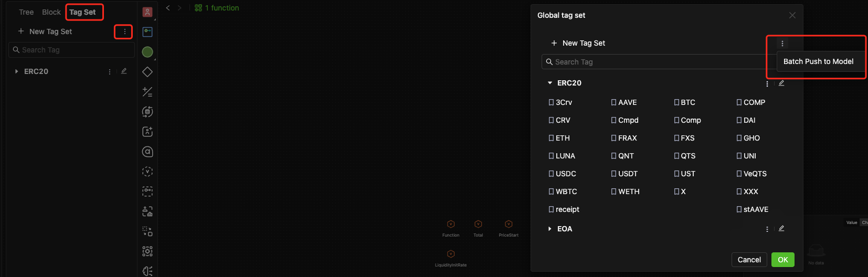This screenshot has height=277, width=868.
Task: Open three-dot menu for ERC20 in dialog
Action: point(767,83)
